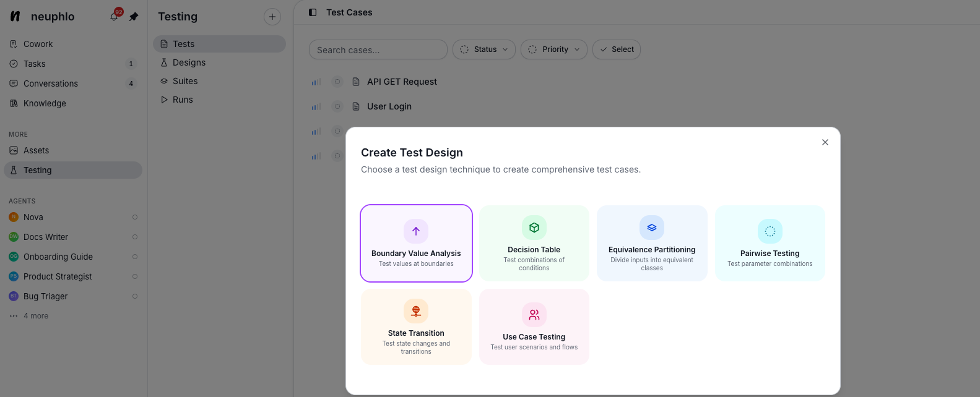Image resolution: width=980 pixels, height=397 pixels.
Task: Choose the Use Case Testing card
Action: [x=534, y=327]
